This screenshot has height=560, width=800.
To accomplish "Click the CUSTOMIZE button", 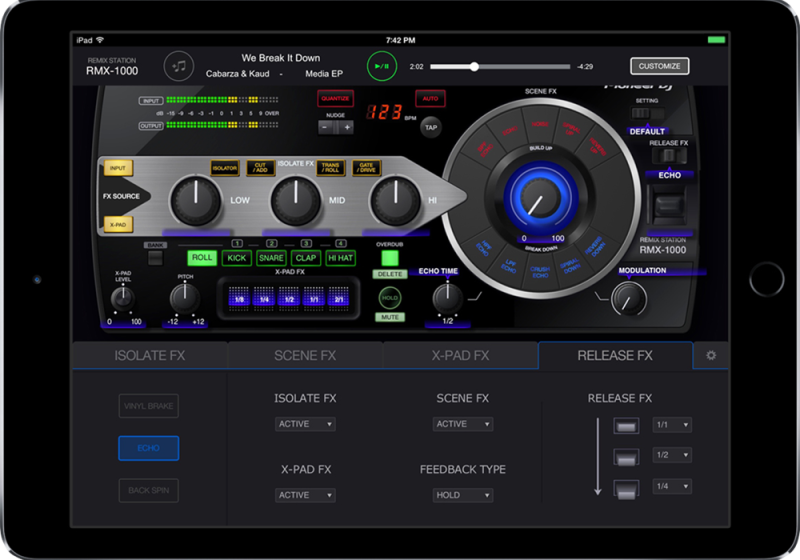I will click(659, 66).
